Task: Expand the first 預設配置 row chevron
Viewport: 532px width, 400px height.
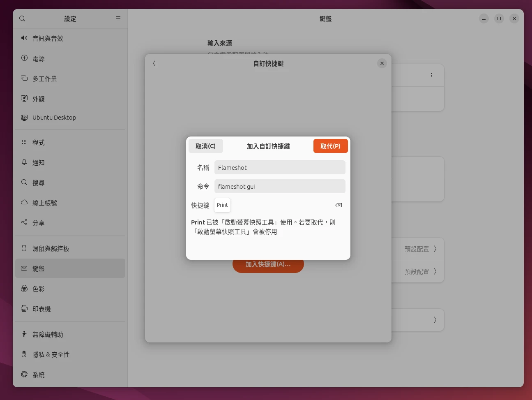Action: click(x=435, y=249)
